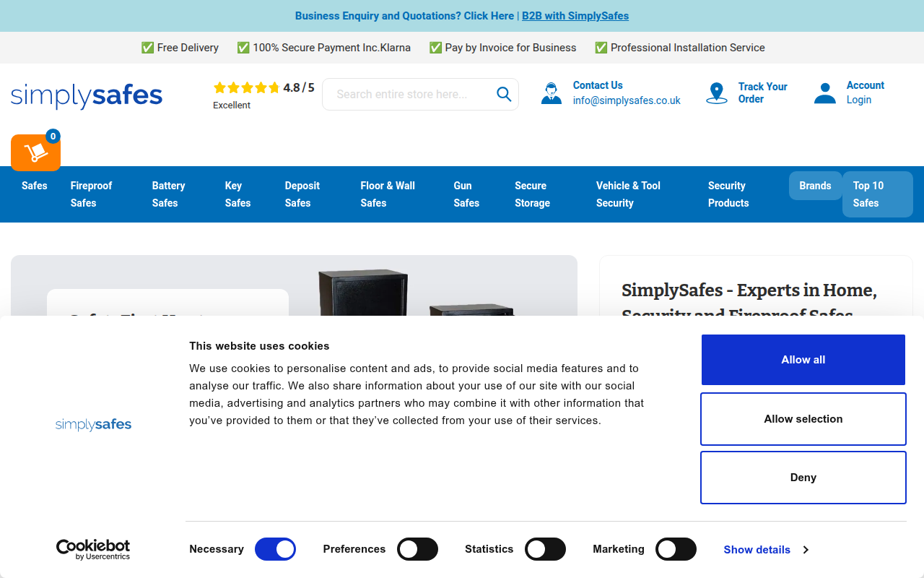
Task: Toggle the Necessary cookies switch
Action: click(x=275, y=549)
